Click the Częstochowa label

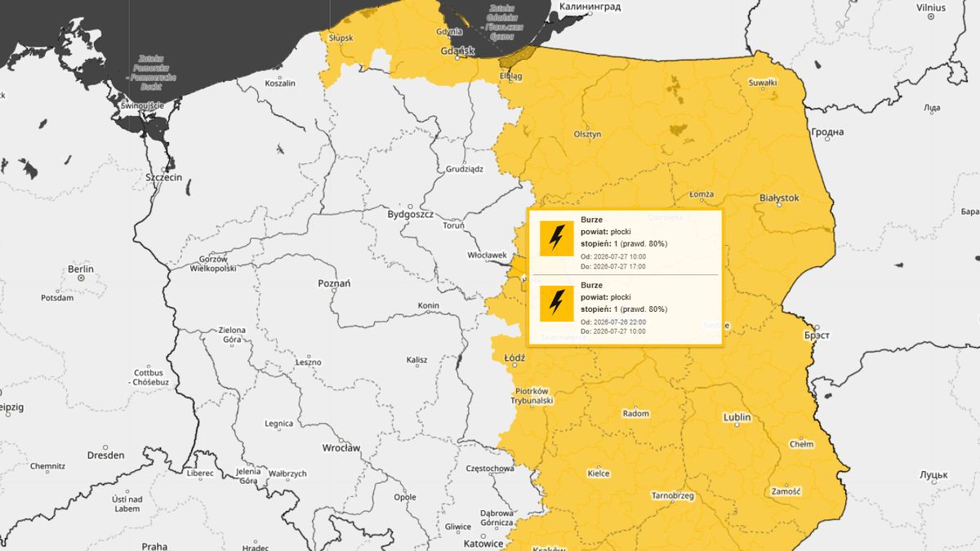click(x=488, y=469)
